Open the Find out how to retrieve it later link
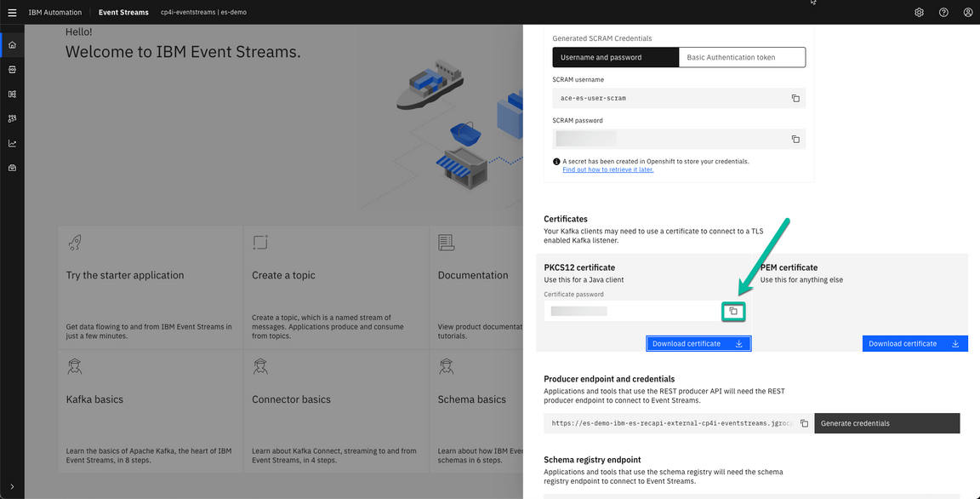The image size is (980, 499). [607, 169]
